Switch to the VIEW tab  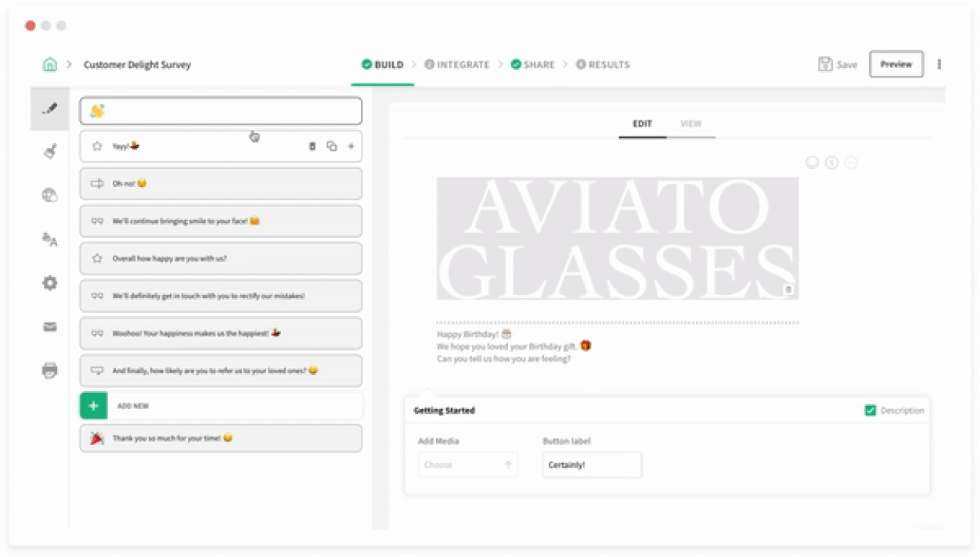coord(690,124)
